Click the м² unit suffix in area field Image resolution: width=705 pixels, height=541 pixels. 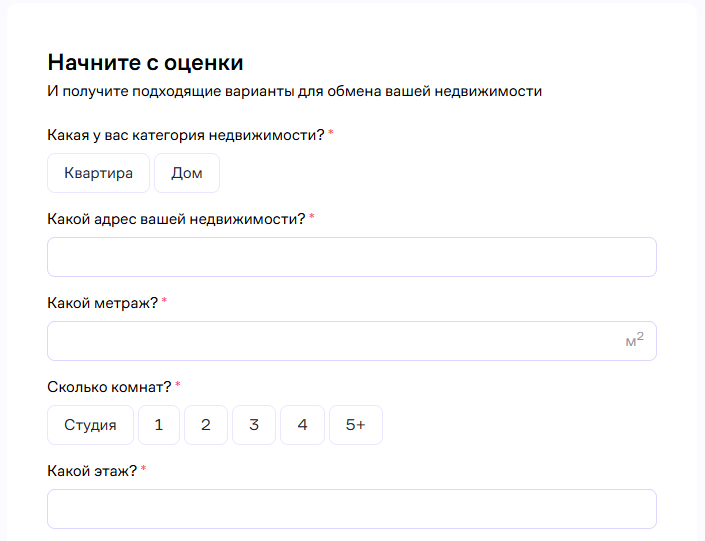[x=634, y=341]
